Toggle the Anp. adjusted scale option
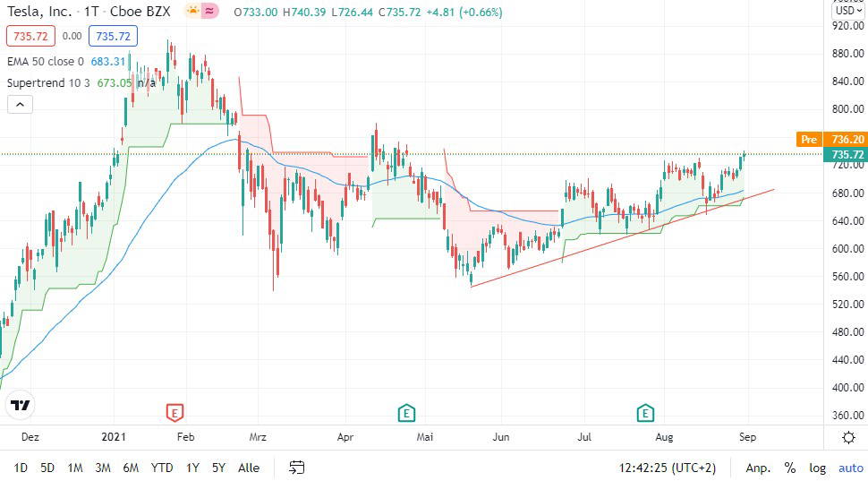Image resolution: width=868 pixels, height=481 pixels. 759,468
